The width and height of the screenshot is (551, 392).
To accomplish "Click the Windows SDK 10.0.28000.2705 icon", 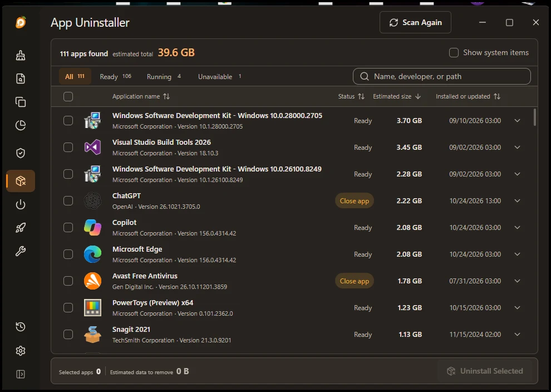I will pos(92,121).
